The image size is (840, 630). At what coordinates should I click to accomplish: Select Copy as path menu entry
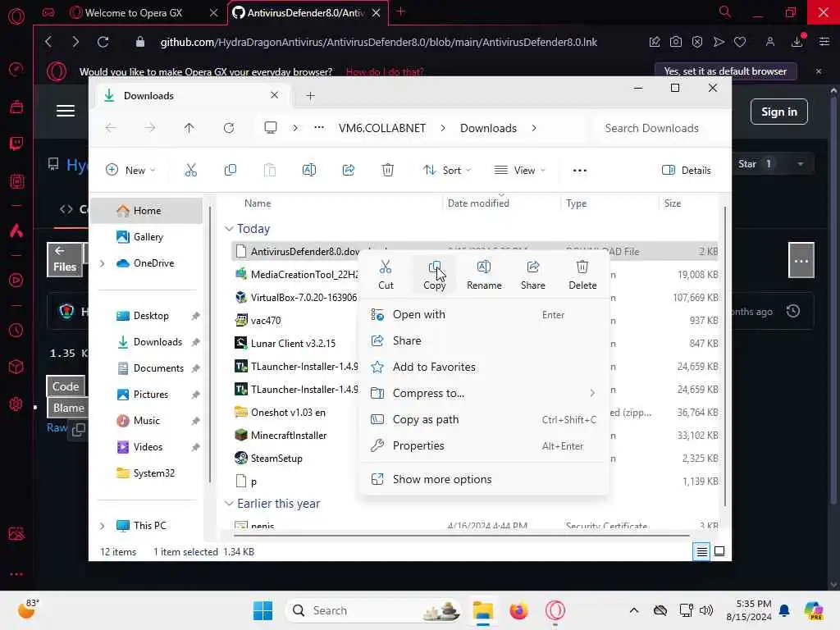point(483,419)
